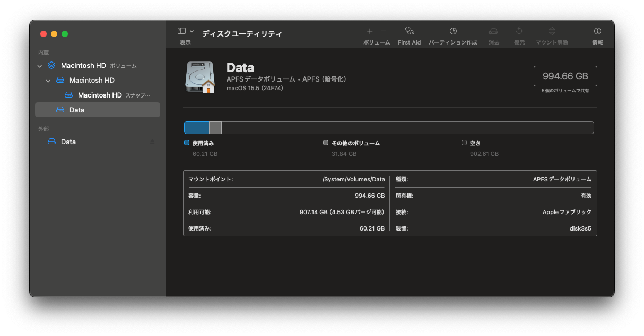The image size is (644, 336).
Task: Click the empty free segment of storage bar
Action: click(x=407, y=128)
